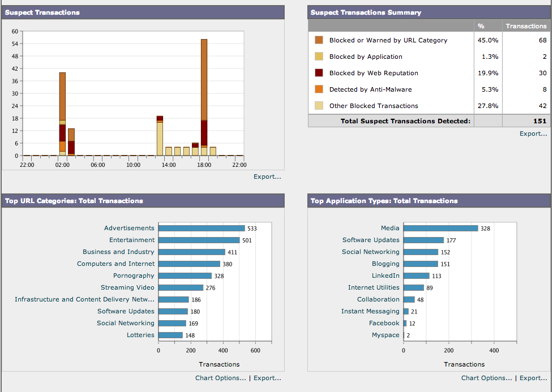Click the Transactions column header in summary

526,26
